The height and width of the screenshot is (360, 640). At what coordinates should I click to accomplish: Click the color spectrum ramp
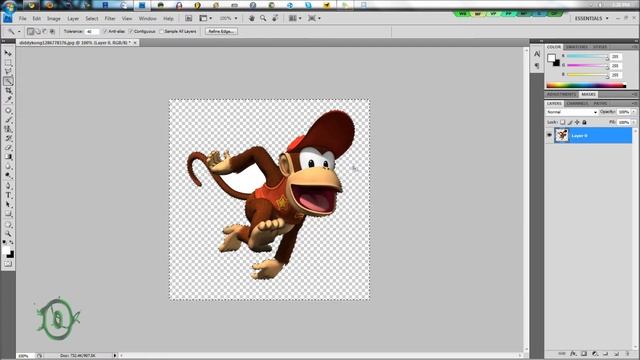pyautogui.click(x=586, y=85)
